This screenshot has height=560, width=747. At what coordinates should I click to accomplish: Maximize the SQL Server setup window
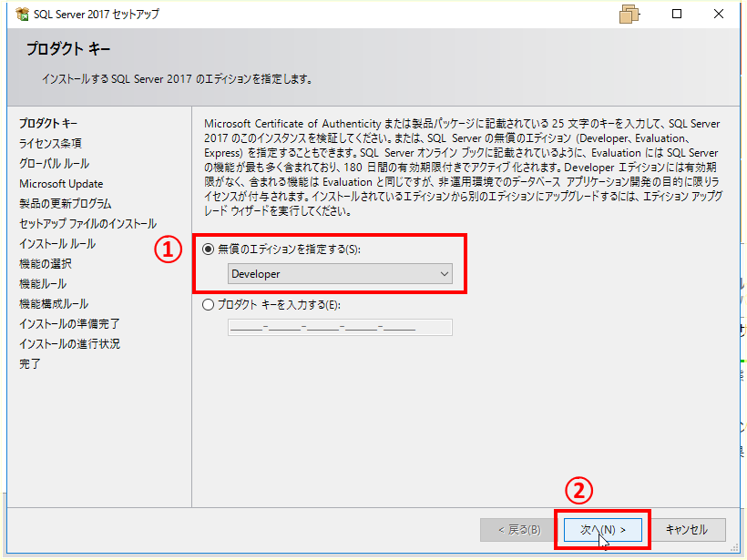click(677, 14)
